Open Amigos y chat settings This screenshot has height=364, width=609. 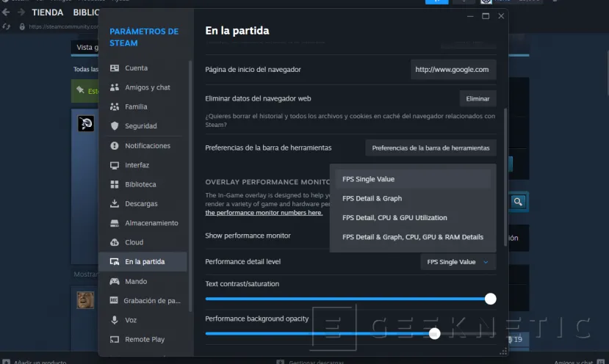143,87
